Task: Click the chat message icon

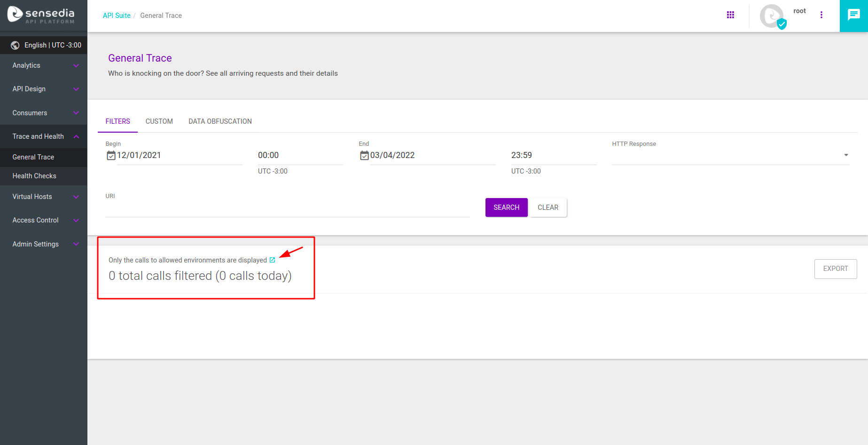Action: [x=853, y=16]
